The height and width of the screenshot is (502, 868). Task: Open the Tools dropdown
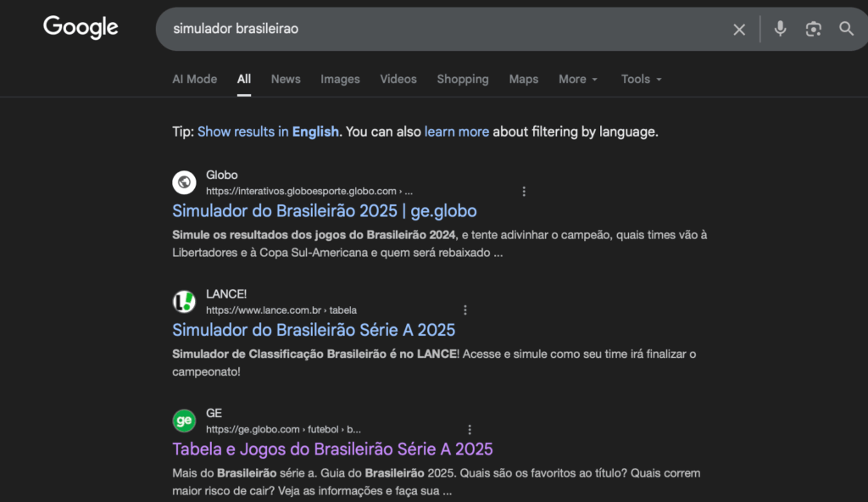[x=641, y=79]
